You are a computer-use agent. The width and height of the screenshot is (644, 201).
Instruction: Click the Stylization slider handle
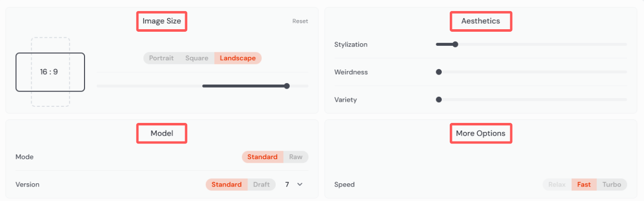(x=455, y=44)
